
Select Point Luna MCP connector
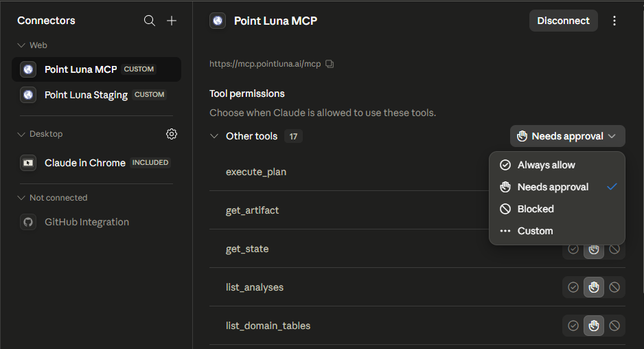click(97, 69)
